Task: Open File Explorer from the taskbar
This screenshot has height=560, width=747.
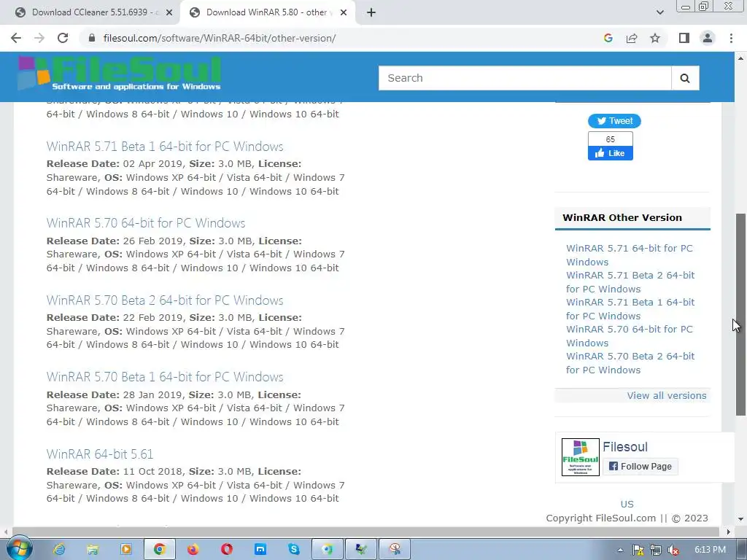Action: pyautogui.click(x=93, y=550)
